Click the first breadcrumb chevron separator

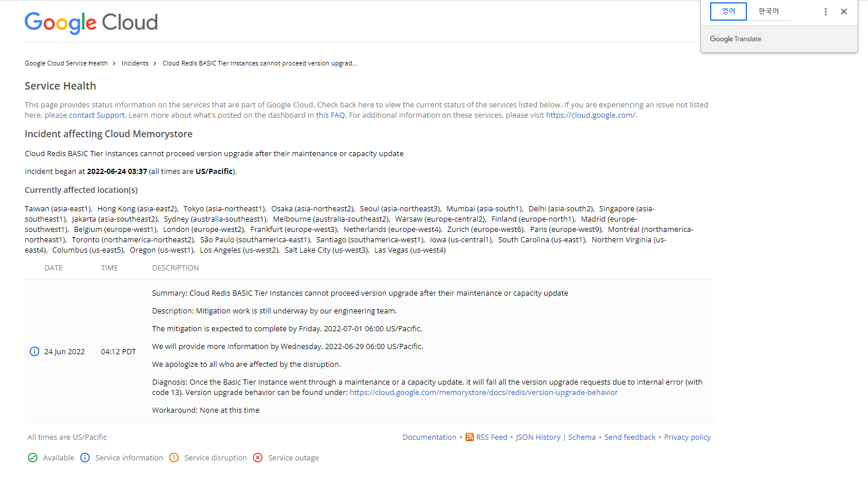tap(114, 63)
